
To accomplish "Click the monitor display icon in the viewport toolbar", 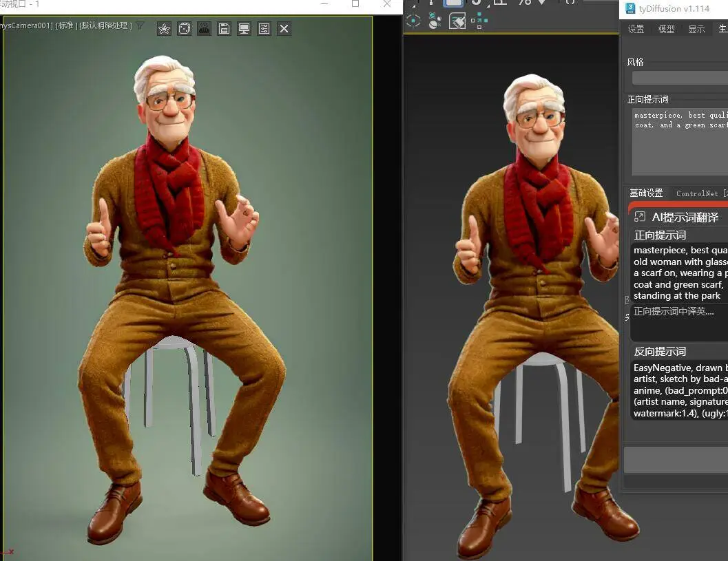I will pos(245,29).
